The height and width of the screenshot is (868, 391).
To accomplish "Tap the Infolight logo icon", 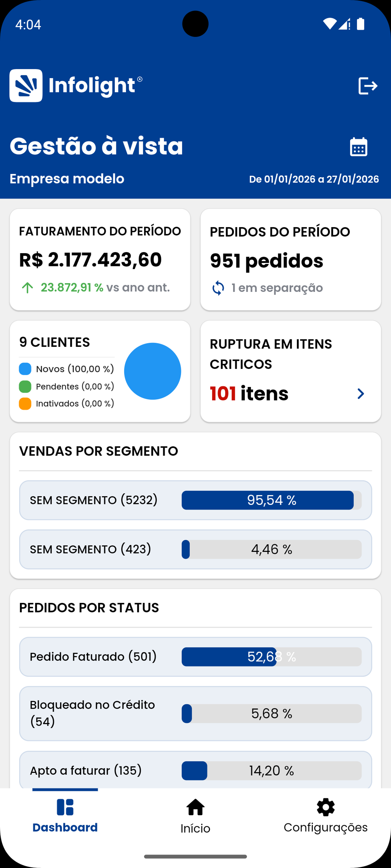I will [x=26, y=86].
